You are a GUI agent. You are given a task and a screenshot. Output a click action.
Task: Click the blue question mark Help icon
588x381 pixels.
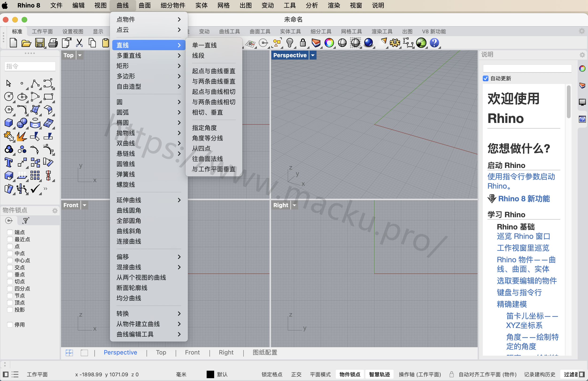pyautogui.click(x=434, y=43)
